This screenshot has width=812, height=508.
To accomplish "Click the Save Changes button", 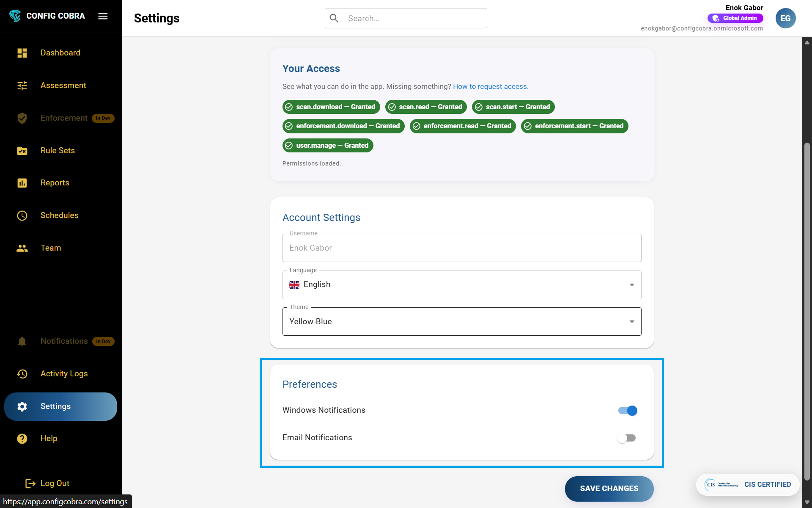I will coord(609,489).
